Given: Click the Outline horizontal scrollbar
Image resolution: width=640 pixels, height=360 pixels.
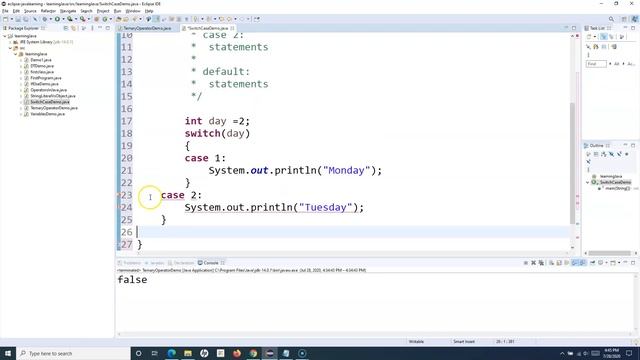Looking at the screenshot, I should pos(609,253).
